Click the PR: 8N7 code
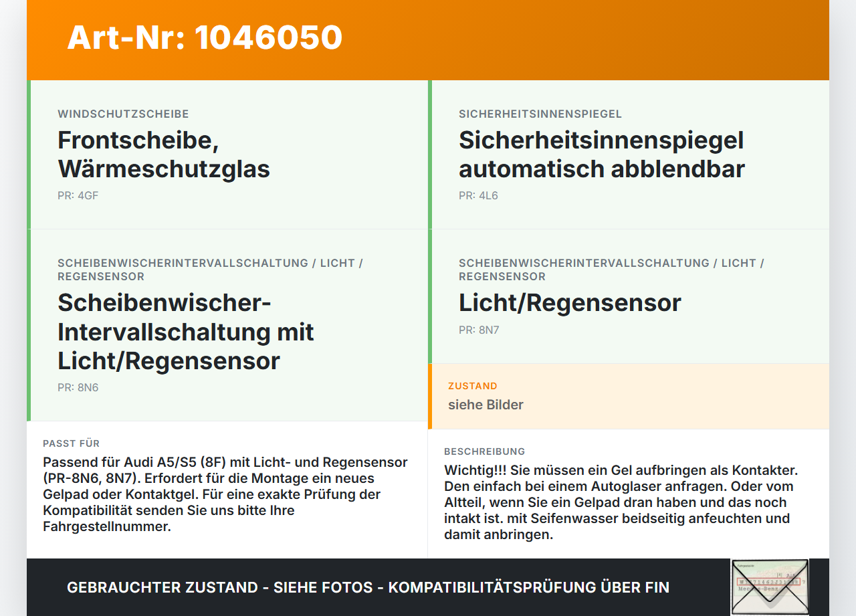 pyautogui.click(x=479, y=330)
